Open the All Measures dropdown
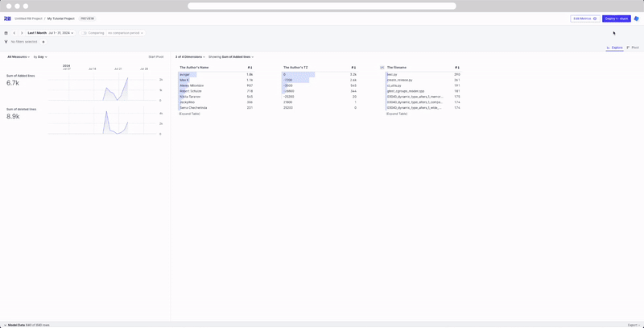The image size is (644, 328). (19, 57)
